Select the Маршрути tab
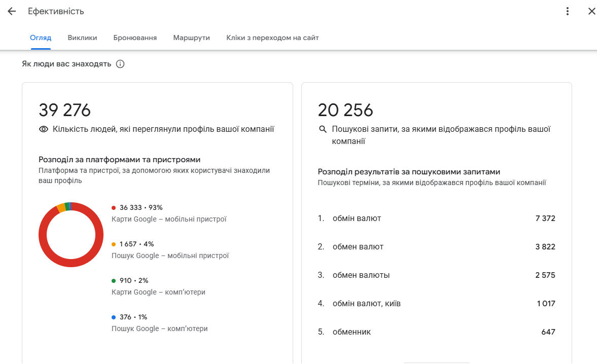 click(x=191, y=38)
